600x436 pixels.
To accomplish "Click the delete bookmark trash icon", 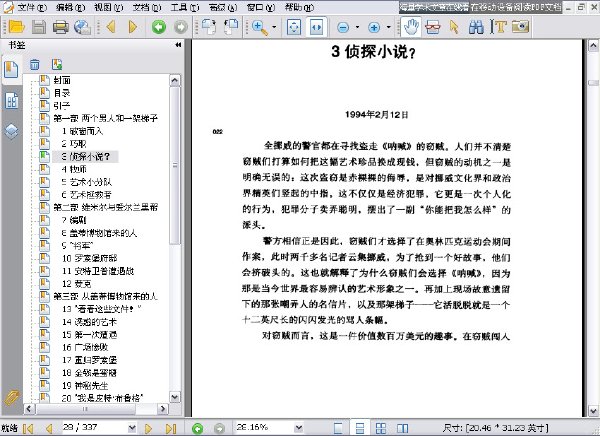I will tap(34, 64).
